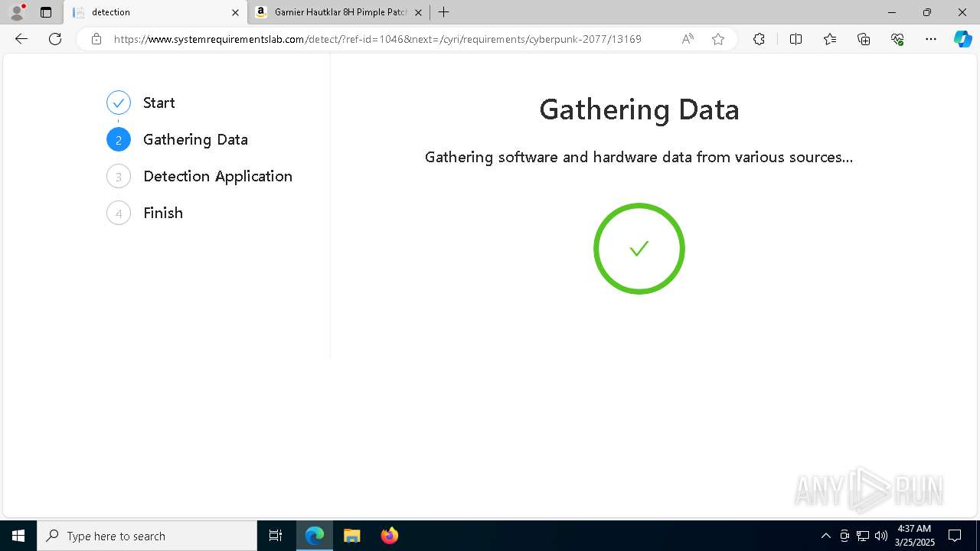Screen dimensions: 980x551
Task: Focus the Type here to search box
Action: coord(147,536)
